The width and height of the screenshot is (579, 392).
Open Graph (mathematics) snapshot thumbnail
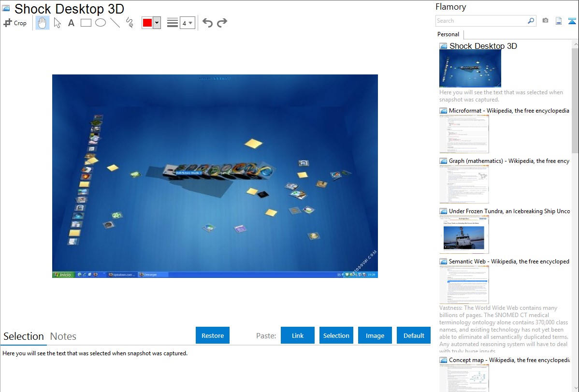tap(464, 184)
